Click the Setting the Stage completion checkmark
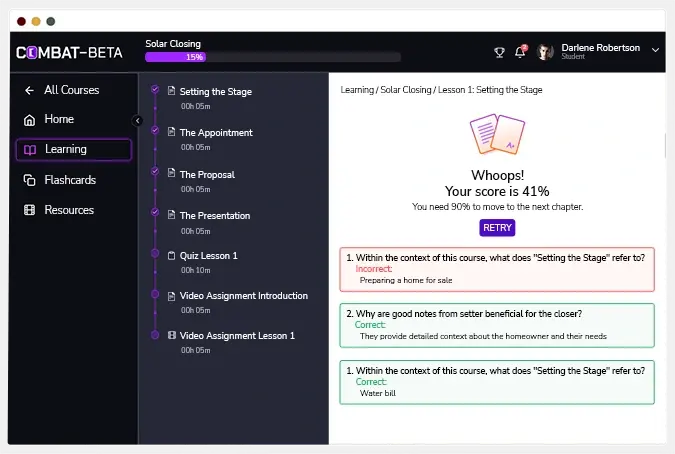 (154, 89)
